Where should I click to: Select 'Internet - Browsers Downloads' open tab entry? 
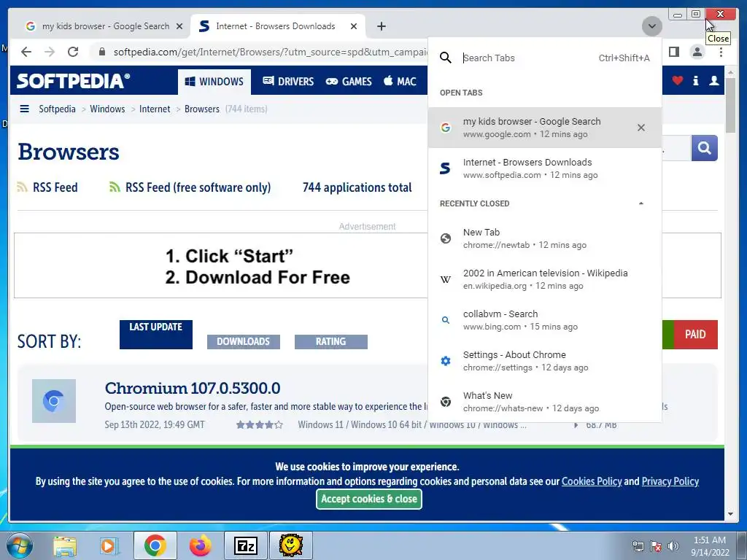coord(544,168)
